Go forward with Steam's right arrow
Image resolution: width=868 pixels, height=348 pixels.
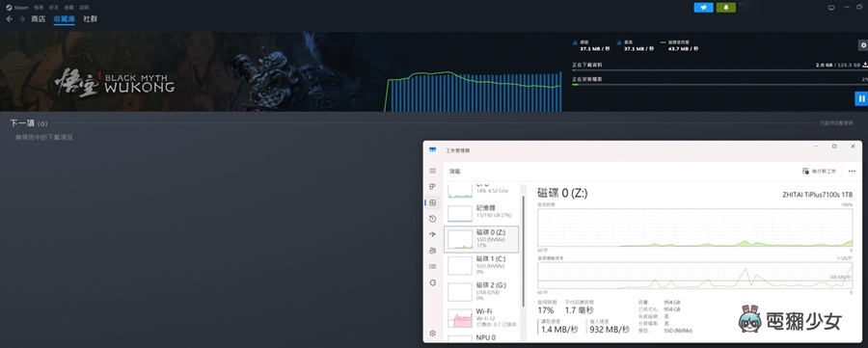pos(22,19)
